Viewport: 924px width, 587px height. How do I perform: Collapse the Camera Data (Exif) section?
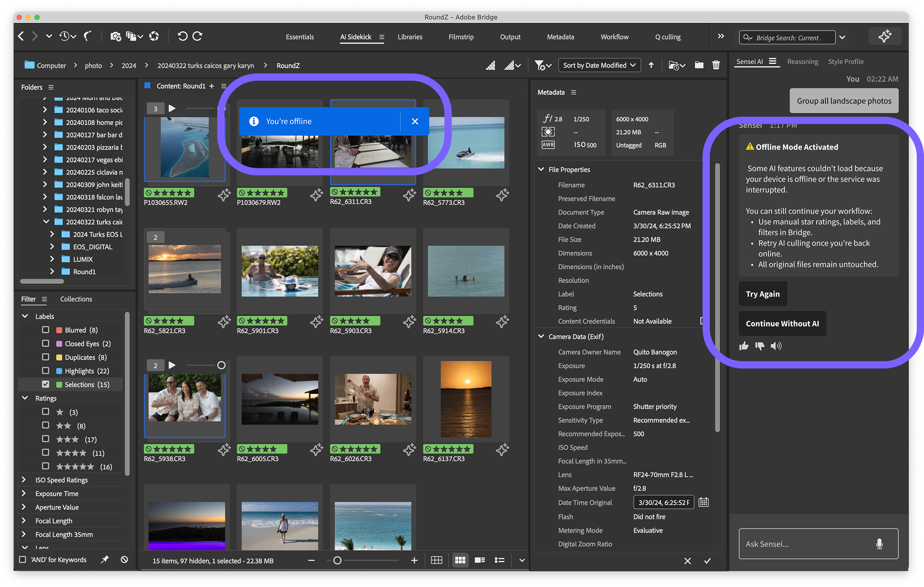pos(541,336)
